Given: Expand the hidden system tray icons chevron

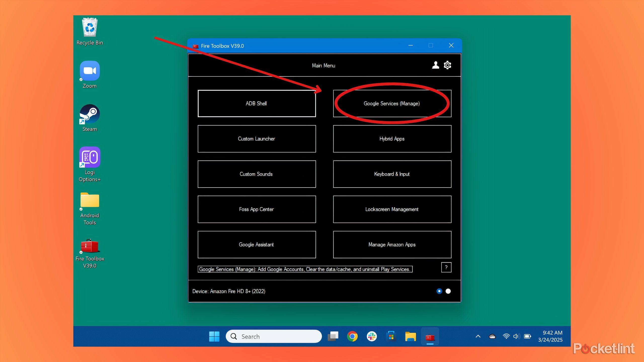Looking at the screenshot, I should point(478,336).
